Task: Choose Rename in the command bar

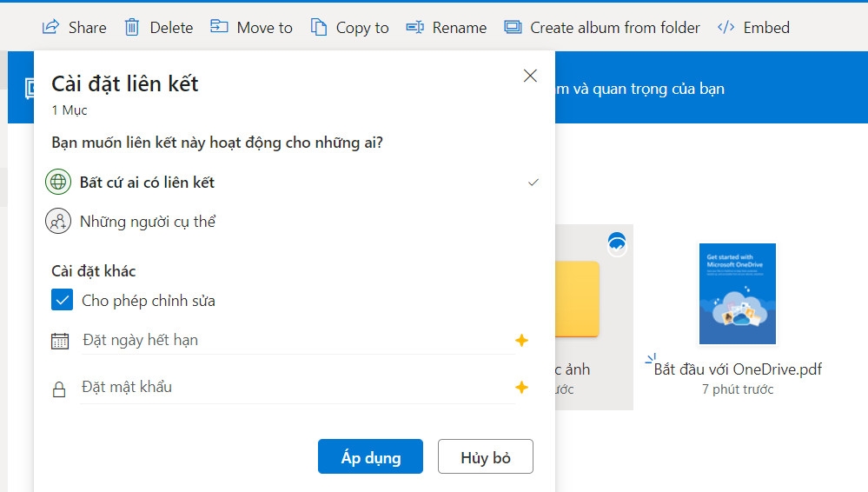Action: 447,27
